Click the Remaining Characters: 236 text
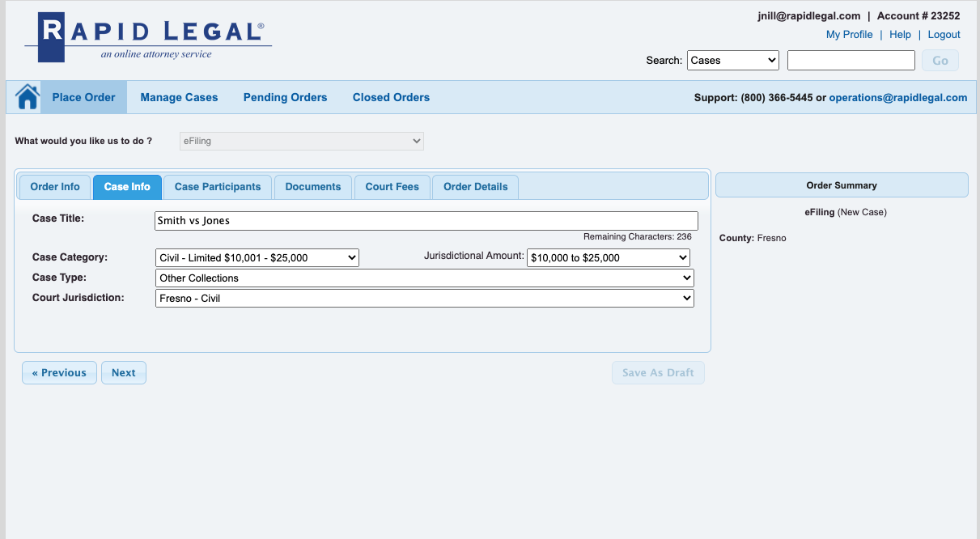980x539 pixels. 638,237
